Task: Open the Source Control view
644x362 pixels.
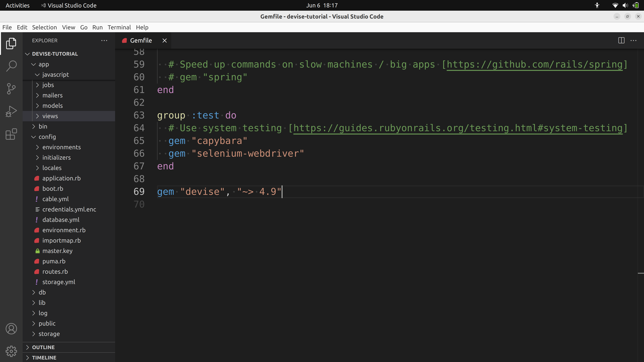Action: click(11, 89)
